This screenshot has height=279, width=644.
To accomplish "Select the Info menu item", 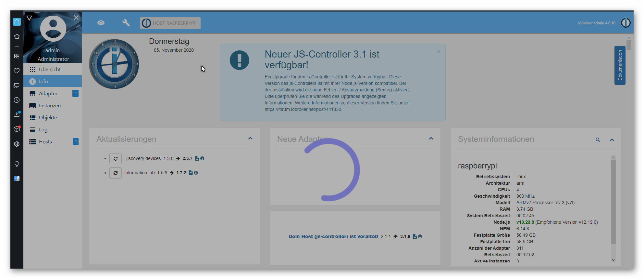I will (53, 81).
